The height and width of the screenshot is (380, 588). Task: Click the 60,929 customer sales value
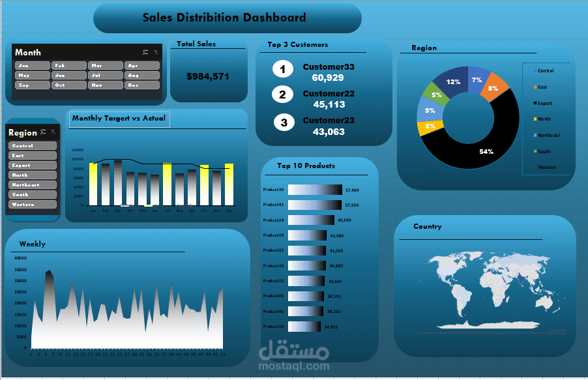coord(328,78)
